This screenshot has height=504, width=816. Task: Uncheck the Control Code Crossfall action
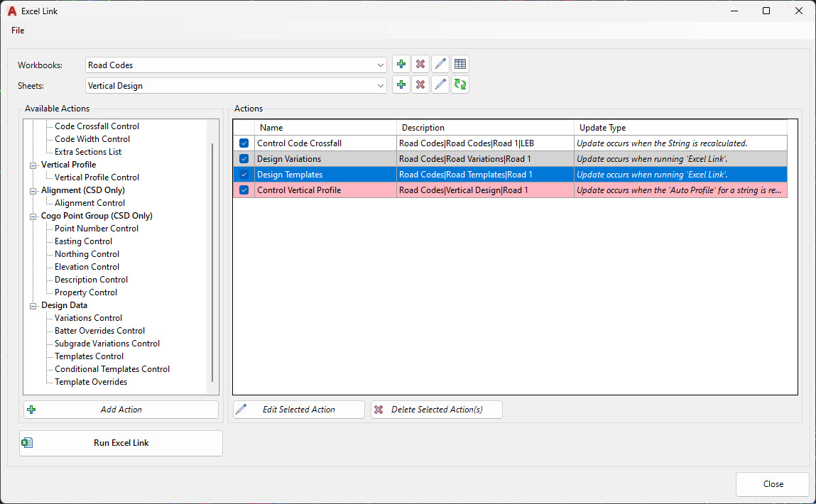(x=244, y=143)
